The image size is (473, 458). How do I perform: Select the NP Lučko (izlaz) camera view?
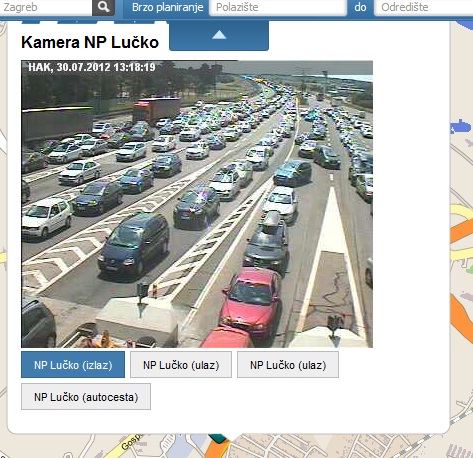click(x=73, y=365)
